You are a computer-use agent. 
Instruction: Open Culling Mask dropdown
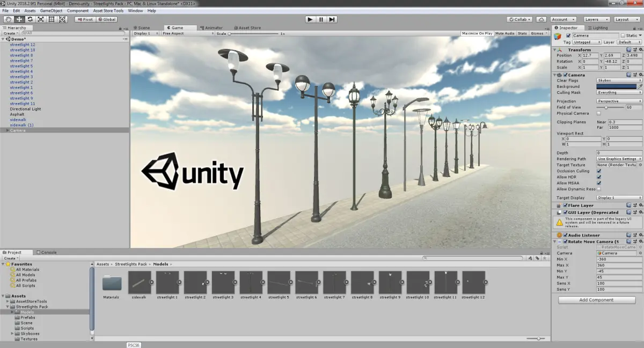(x=619, y=92)
